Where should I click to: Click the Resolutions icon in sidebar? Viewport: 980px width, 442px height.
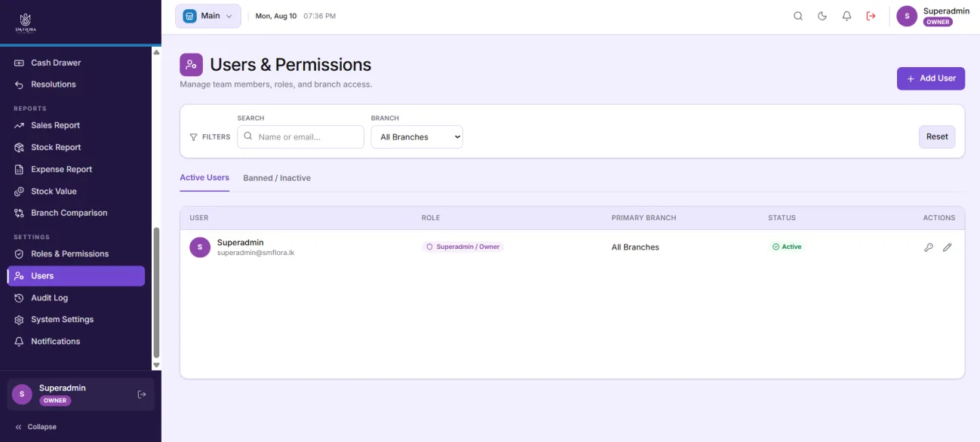pyautogui.click(x=19, y=84)
